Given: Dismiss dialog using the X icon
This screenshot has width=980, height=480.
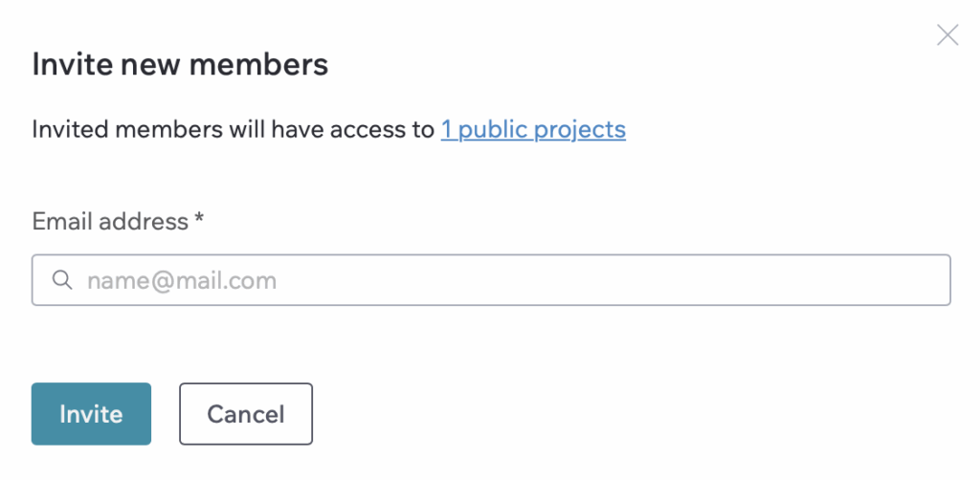Looking at the screenshot, I should (947, 35).
